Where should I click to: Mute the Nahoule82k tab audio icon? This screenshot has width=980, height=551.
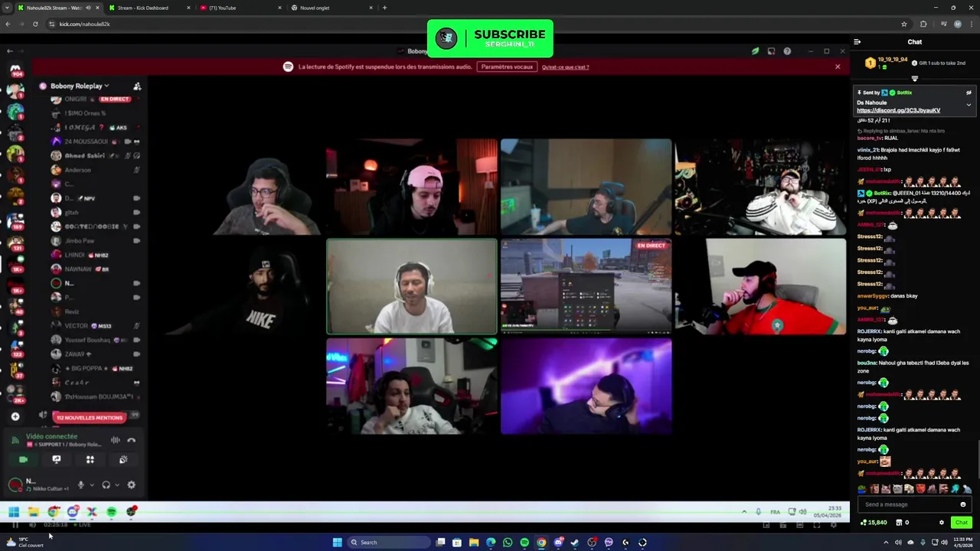pyautogui.click(x=88, y=8)
